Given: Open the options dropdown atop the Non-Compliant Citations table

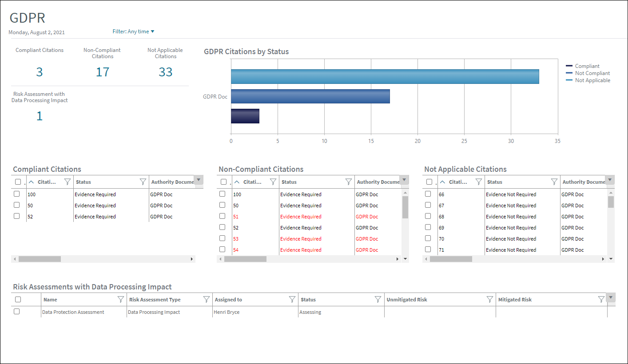Looking at the screenshot, I should (404, 180).
